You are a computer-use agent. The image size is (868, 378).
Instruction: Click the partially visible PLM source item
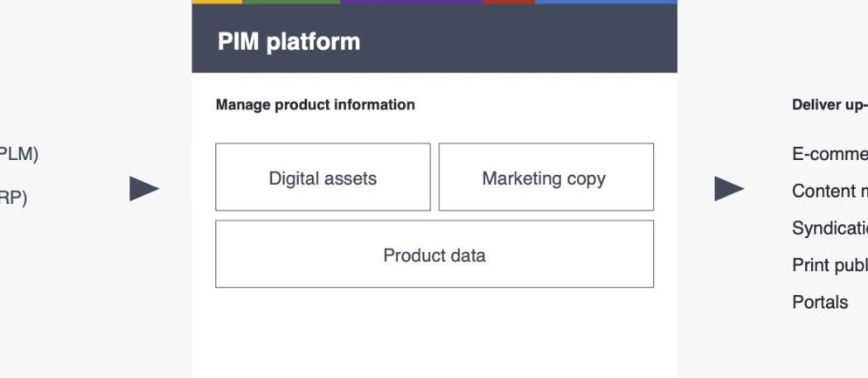[x=18, y=155]
